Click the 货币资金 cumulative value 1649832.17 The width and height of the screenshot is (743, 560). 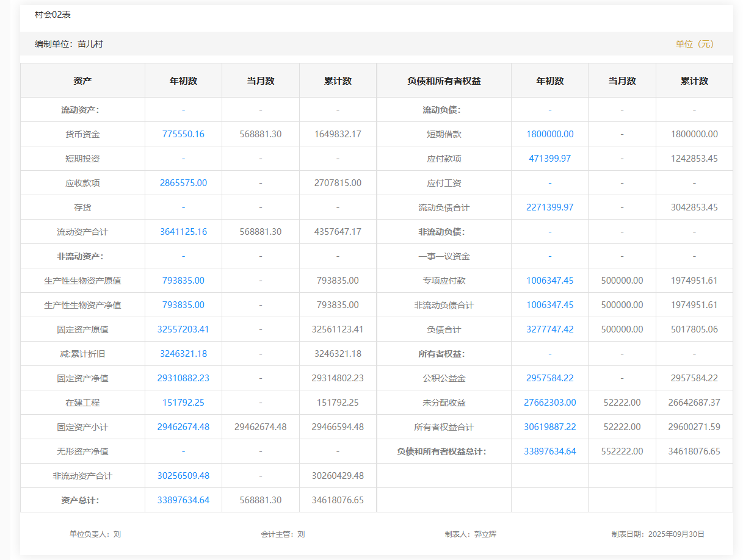[338, 134]
